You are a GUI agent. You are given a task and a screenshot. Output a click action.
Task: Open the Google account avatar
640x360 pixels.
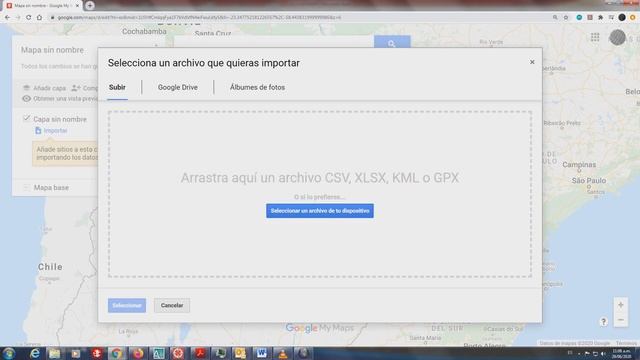point(617,37)
